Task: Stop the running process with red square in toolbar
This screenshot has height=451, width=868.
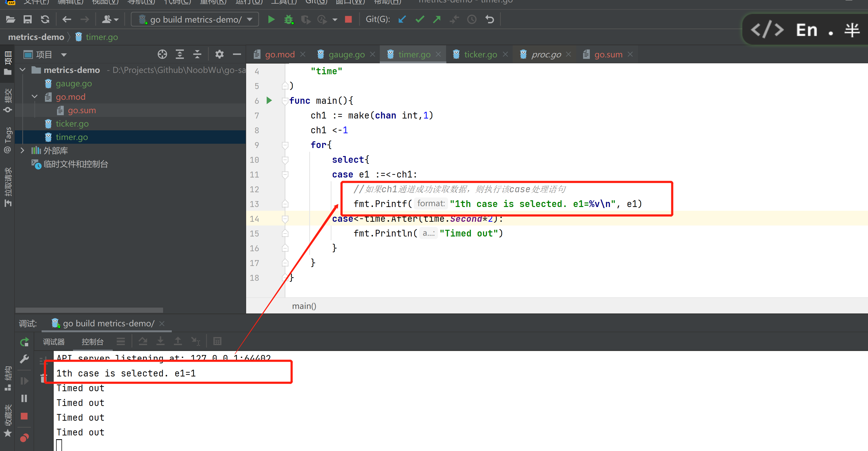Action: pos(348,20)
